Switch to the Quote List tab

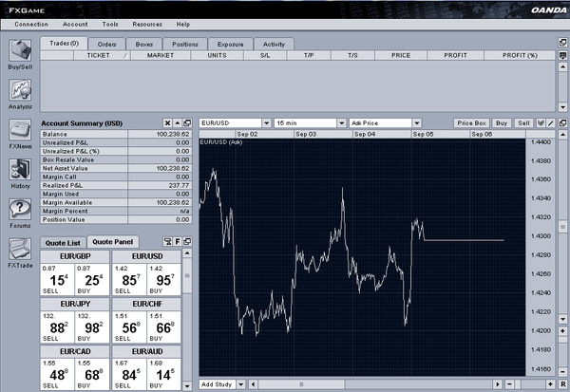point(63,243)
